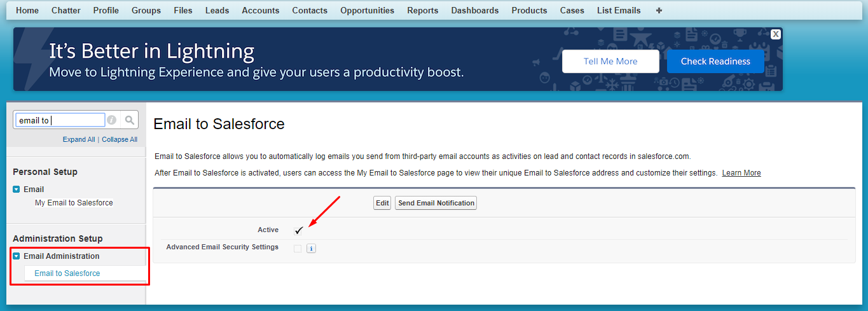Open the Leads tab
The width and height of the screenshot is (868, 311).
217,10
